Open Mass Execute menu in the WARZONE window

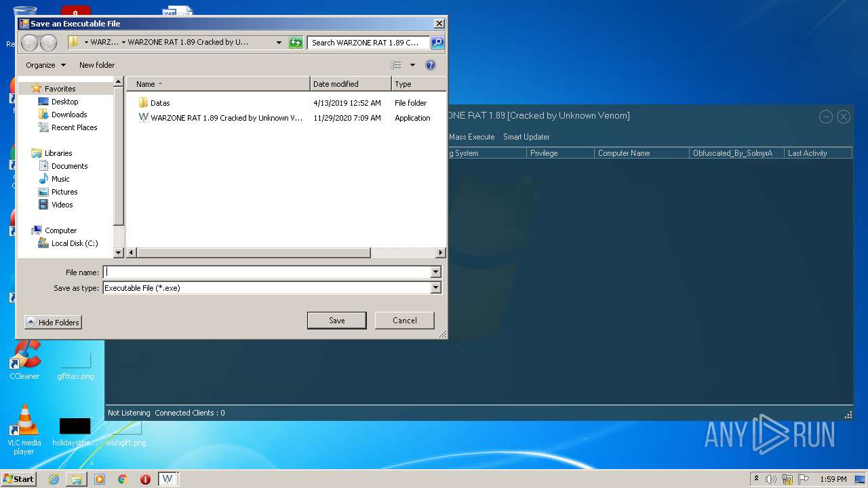pos(471,137)
